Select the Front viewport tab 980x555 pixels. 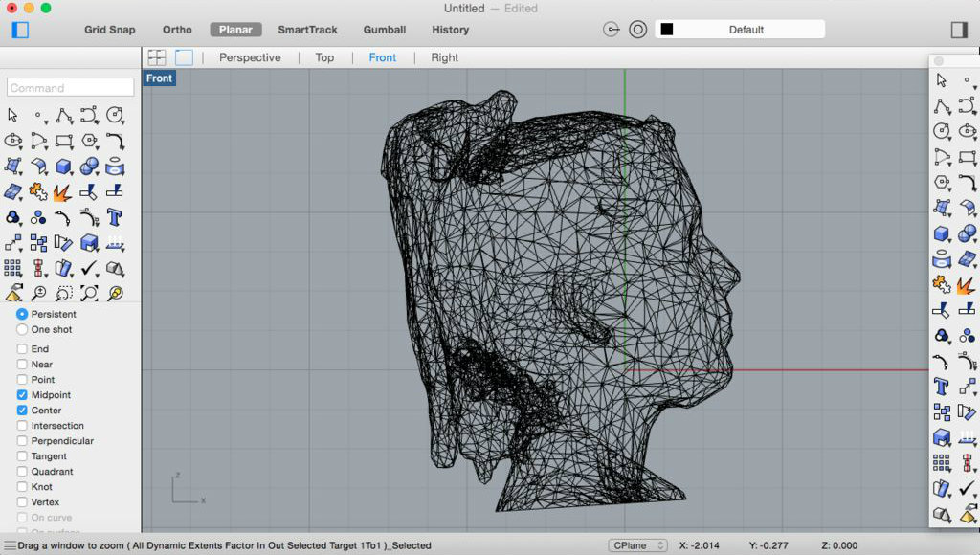pyautogui.click(x=383, y=57)
